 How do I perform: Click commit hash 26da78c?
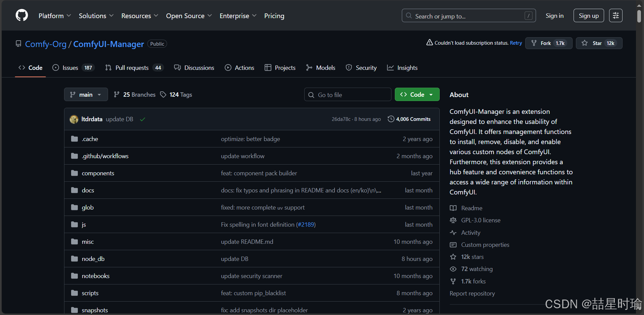click(x=341, y=119)
